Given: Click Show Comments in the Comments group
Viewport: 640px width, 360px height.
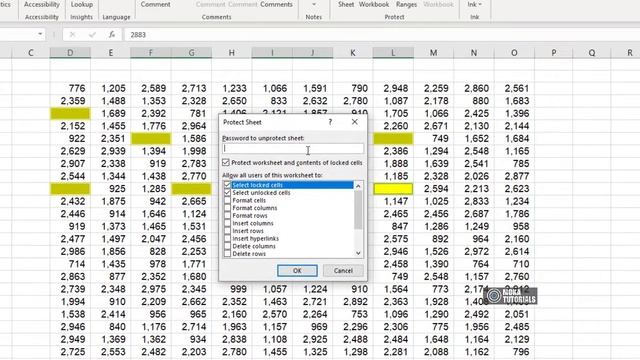Looking at the screenshot, I should pyautogui.click(x=276, y=4).
